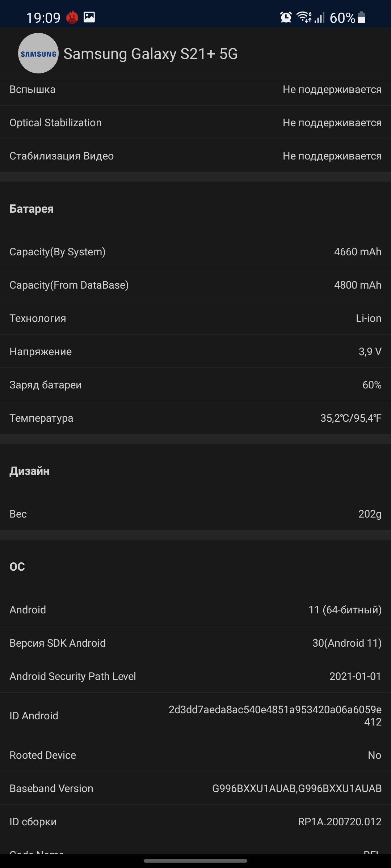Tap the ОС section header
This screenshot has height=868, width=391.
(17, 567)
